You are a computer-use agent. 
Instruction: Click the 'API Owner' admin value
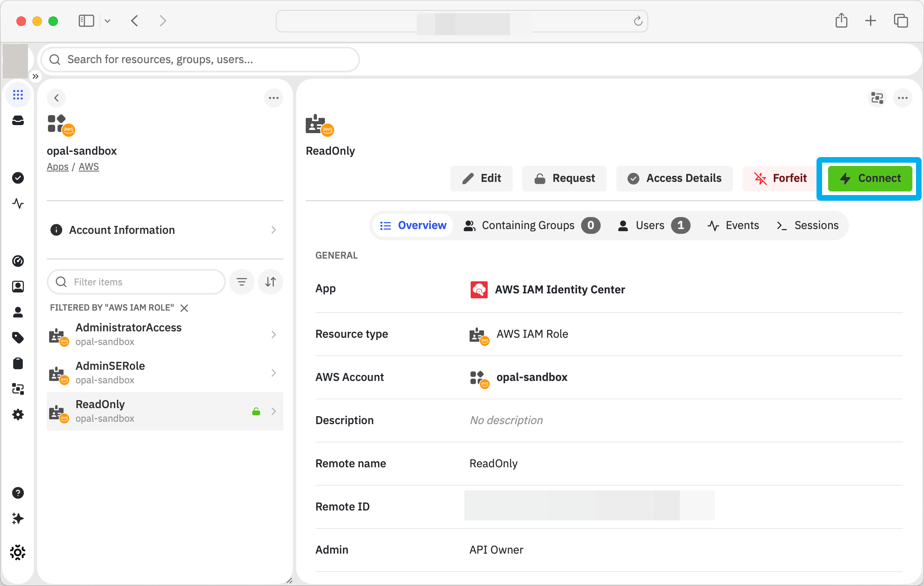[x=496, y=550]
